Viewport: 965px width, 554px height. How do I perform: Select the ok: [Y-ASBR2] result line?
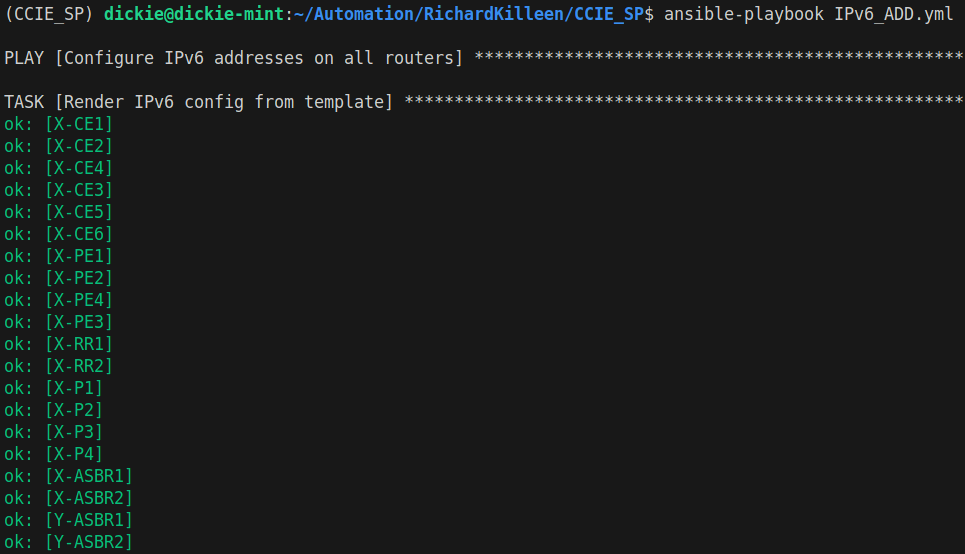pyautogui.click(x=68, y=542)
